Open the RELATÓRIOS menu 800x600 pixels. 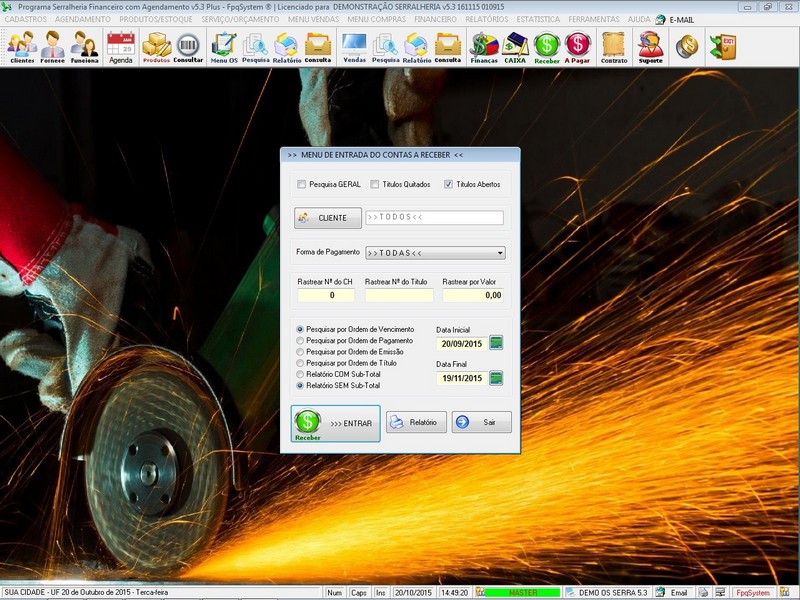click(487, 19)
